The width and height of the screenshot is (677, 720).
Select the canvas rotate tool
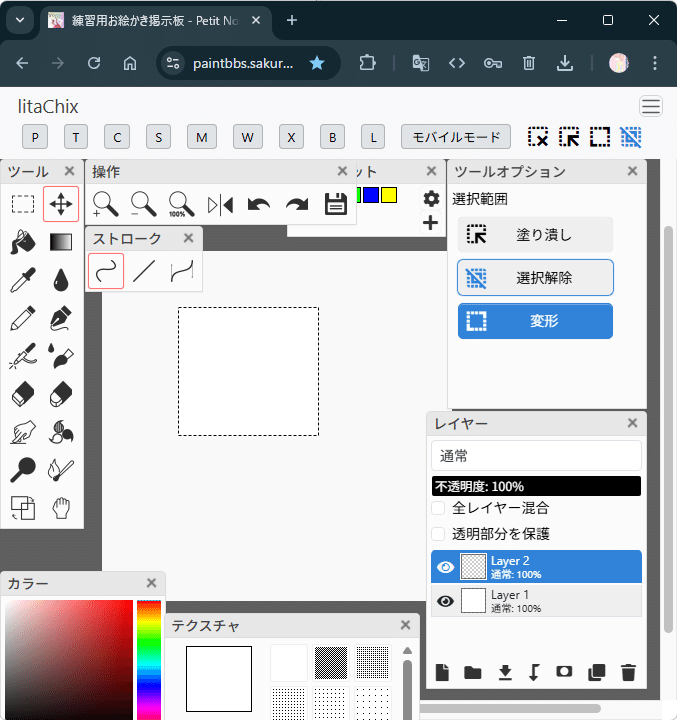coord(23,508)
